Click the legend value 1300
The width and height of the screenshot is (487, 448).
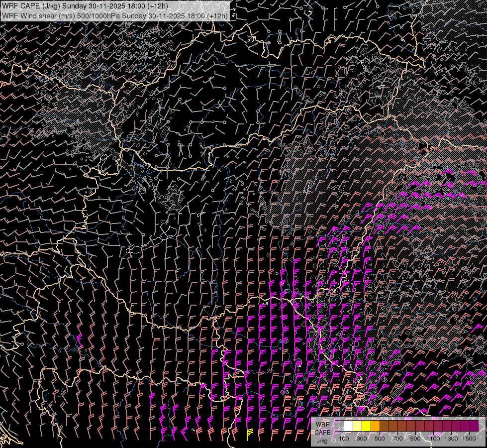click(x=451, y=439)
